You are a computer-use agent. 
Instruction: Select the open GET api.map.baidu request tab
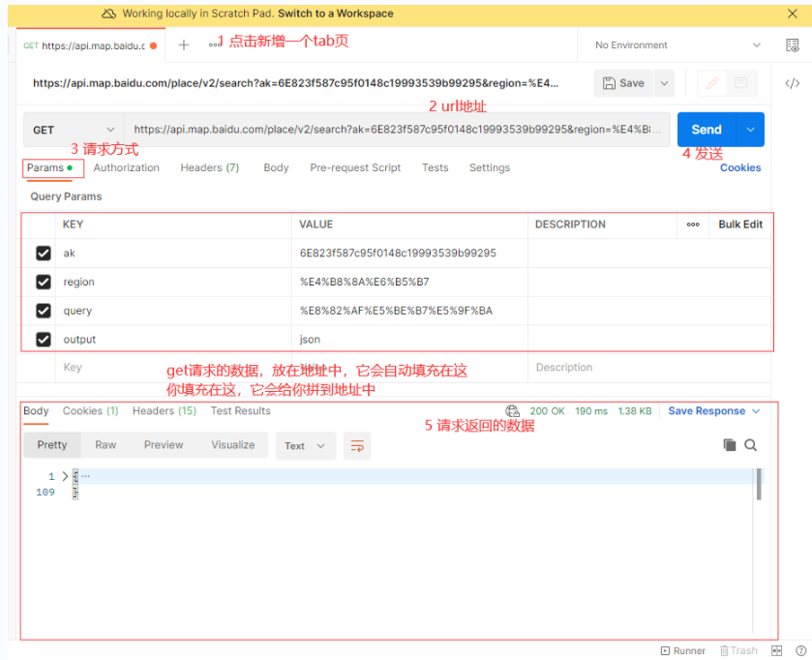point(90,45)
